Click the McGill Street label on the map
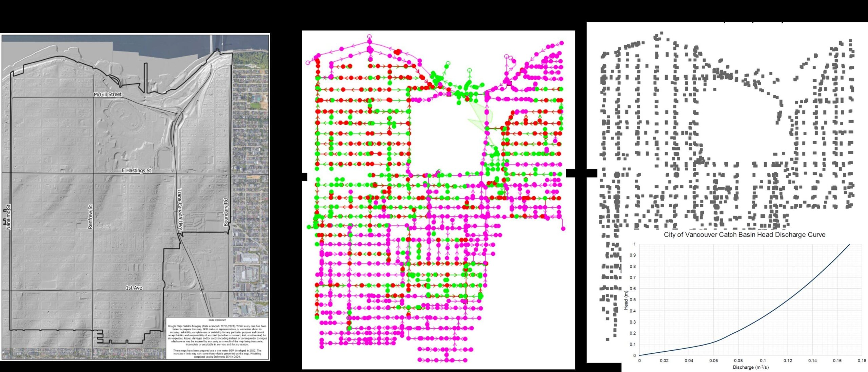The width and height of the screenshot is (868, 372). click(x=108, y=94)
